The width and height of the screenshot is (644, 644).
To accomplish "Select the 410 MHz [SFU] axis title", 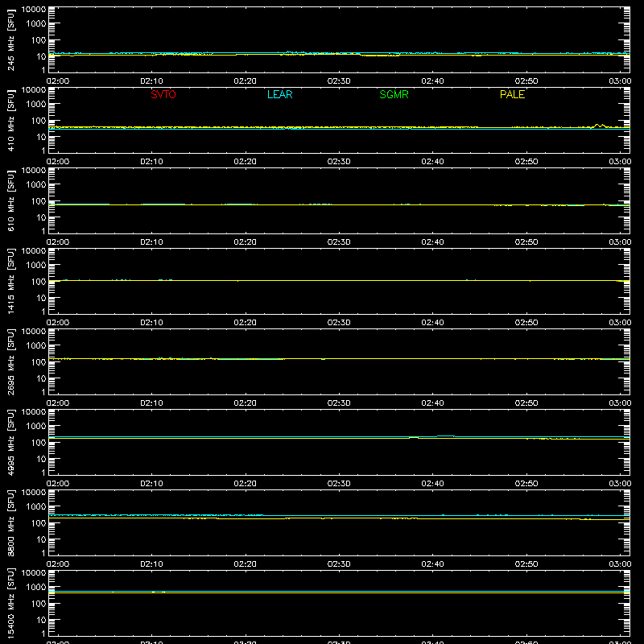I will (11, 120).
